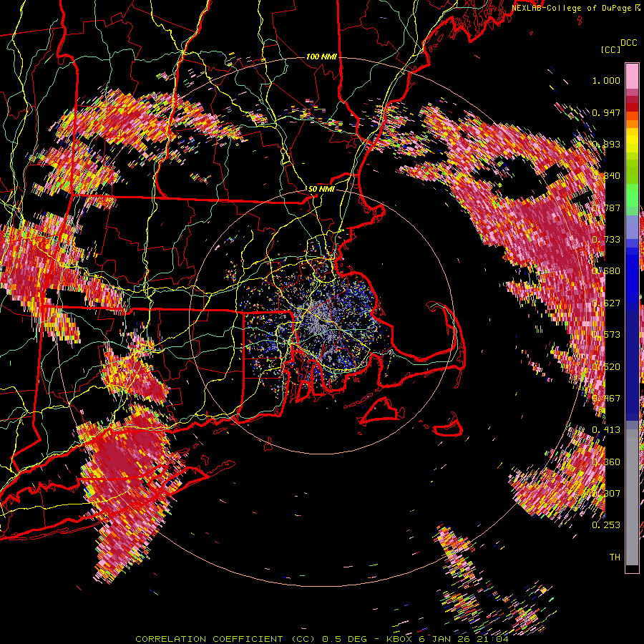The height and width of the screenshot is (644, 644).
Task: Click the 0.360 legend value
Action: (x=606, y=462)
